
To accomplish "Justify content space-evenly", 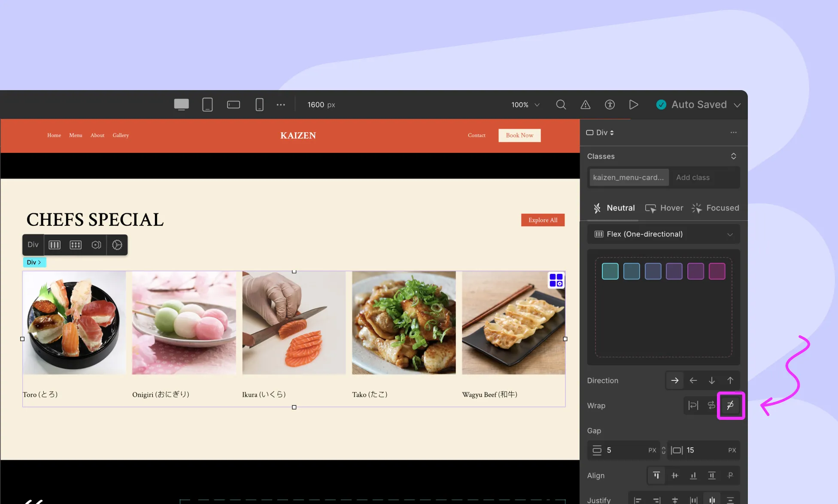I will 730,500.
